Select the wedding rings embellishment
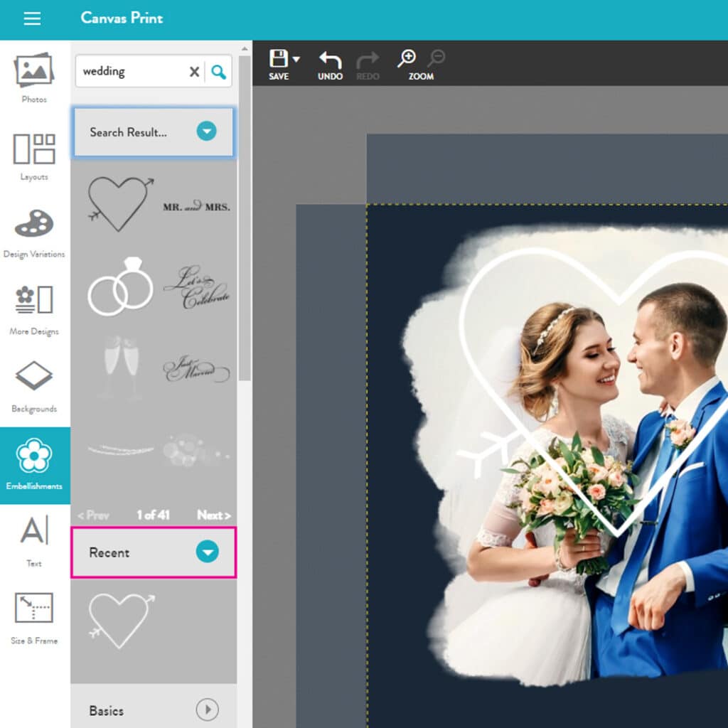The height and width of the screenshot is (728, 728). click(x=120, y=287)
